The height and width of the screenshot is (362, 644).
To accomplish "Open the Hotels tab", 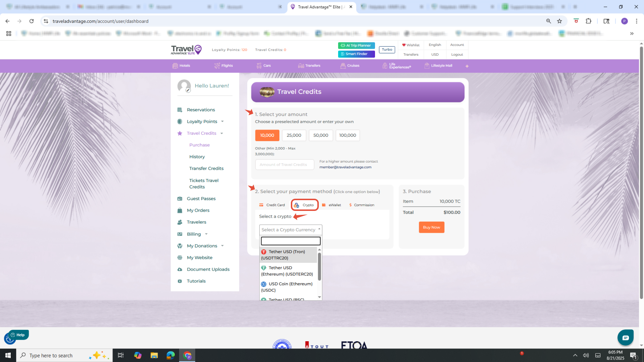I will [181, 66].
